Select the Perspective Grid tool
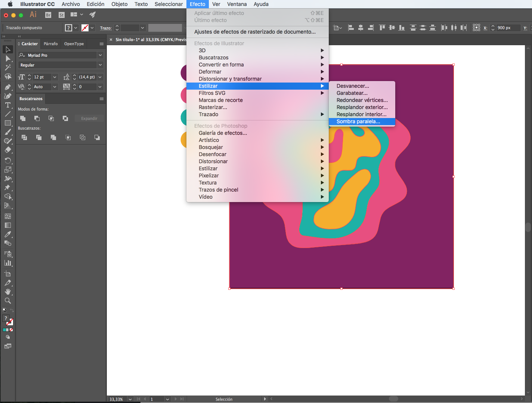This screenshot has height=403, width=532. pos(7,205)
